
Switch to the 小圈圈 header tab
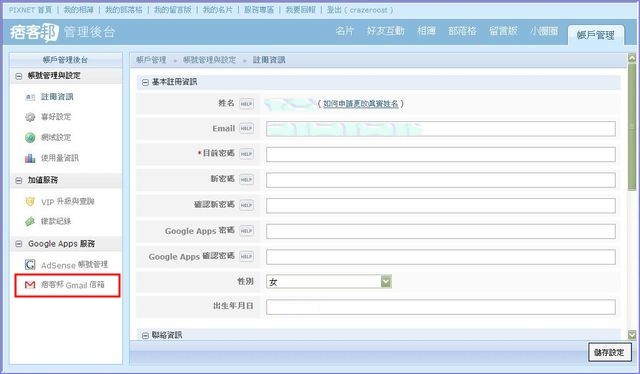point(544,31)
